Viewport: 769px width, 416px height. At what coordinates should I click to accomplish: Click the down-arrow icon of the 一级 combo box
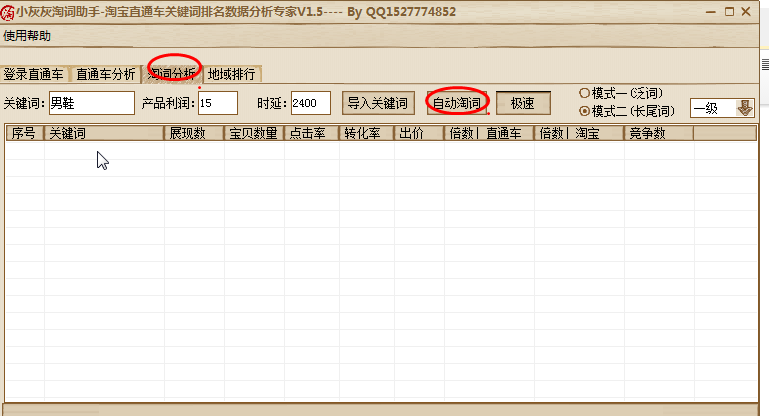(745, 108)
